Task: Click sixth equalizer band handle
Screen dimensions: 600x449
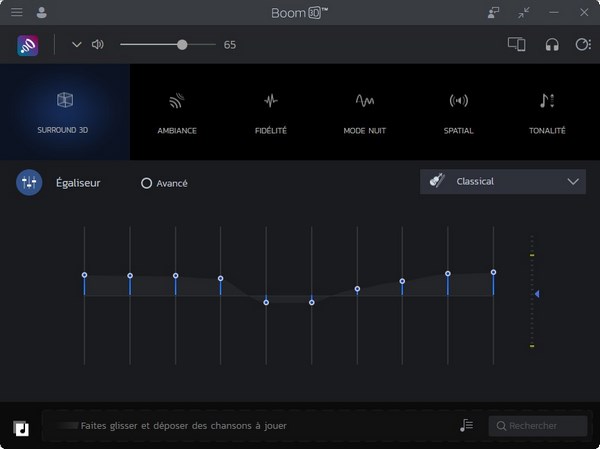Action: [x=312, y=302]
